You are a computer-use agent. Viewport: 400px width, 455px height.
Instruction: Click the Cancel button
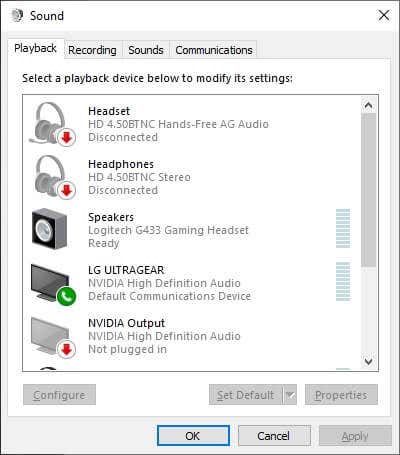click(x=274, y=436)
